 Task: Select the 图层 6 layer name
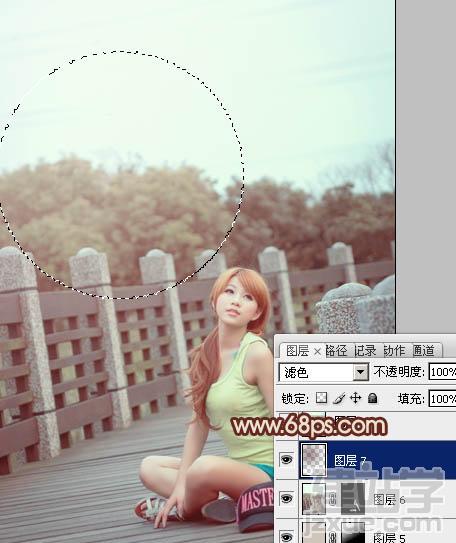(x=389, y=500)
